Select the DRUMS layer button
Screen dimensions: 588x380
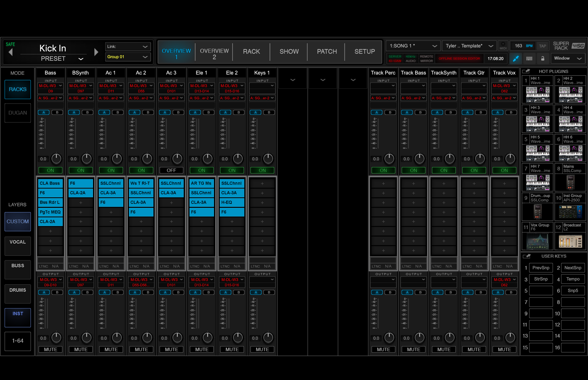pyautogui.click(x=18, y=294)
